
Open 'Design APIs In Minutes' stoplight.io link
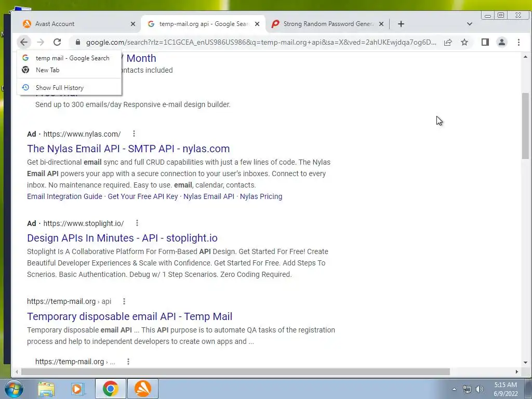(122, 238)
